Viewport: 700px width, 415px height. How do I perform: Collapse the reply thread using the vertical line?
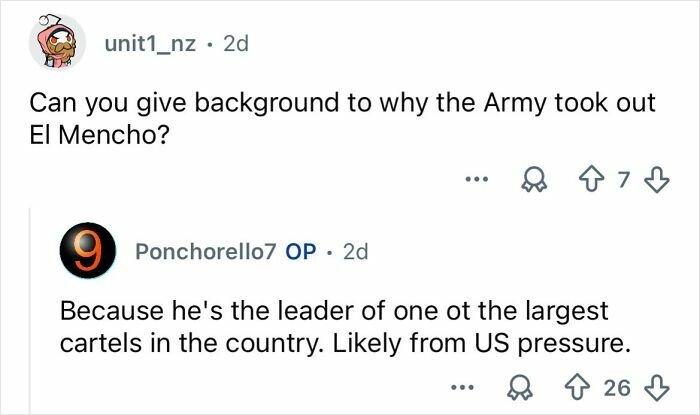[x=29, y=310]
